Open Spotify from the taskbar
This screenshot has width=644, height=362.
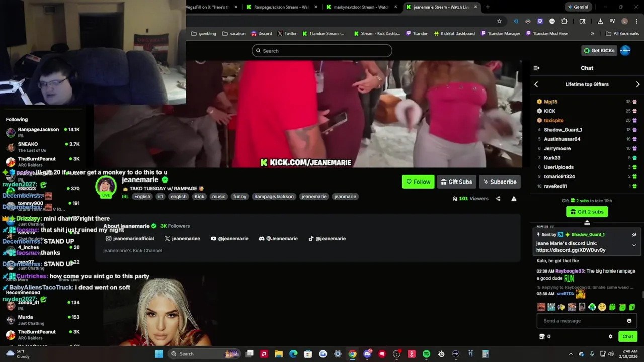pyautogui.click(x=426, y=354)
